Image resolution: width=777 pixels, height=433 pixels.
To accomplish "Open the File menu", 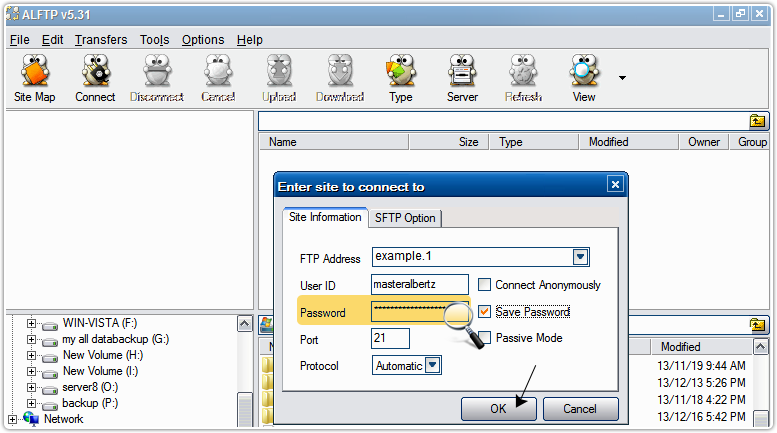I will pyautogui.click(x=20, y=40).
